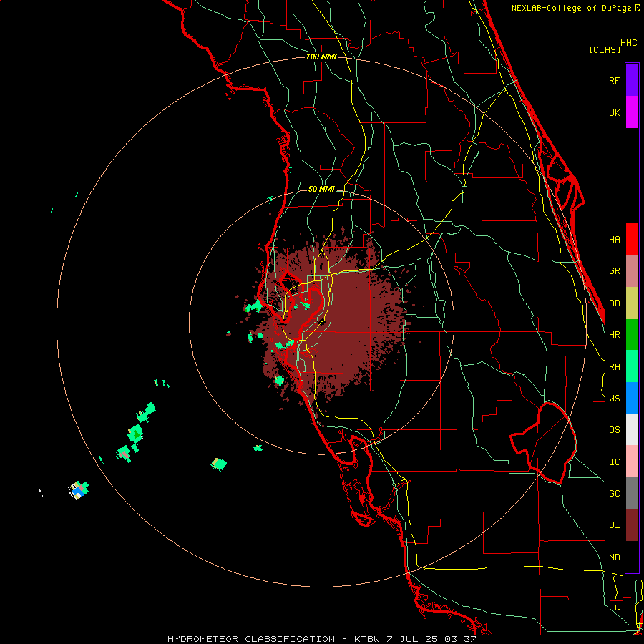This screenshot has height=644, width=644.
Task: Click the blue and pink offshore storm cell
Action: coord(79,490)
